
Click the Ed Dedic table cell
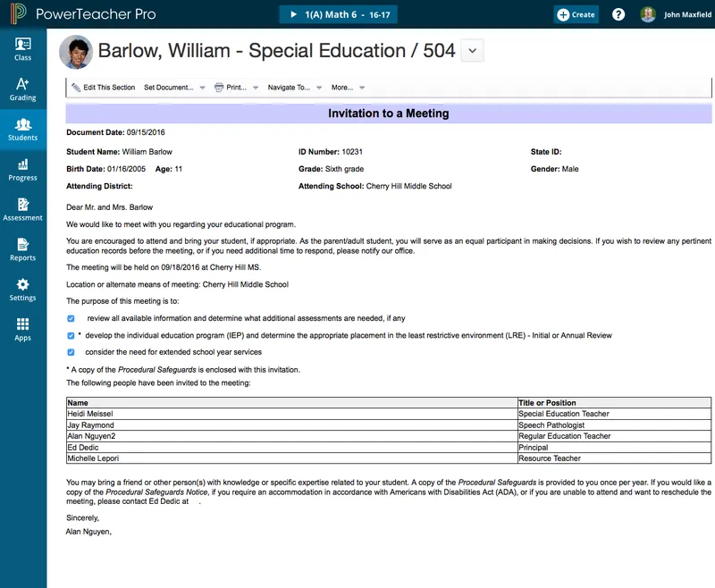(x=292, y=448)
